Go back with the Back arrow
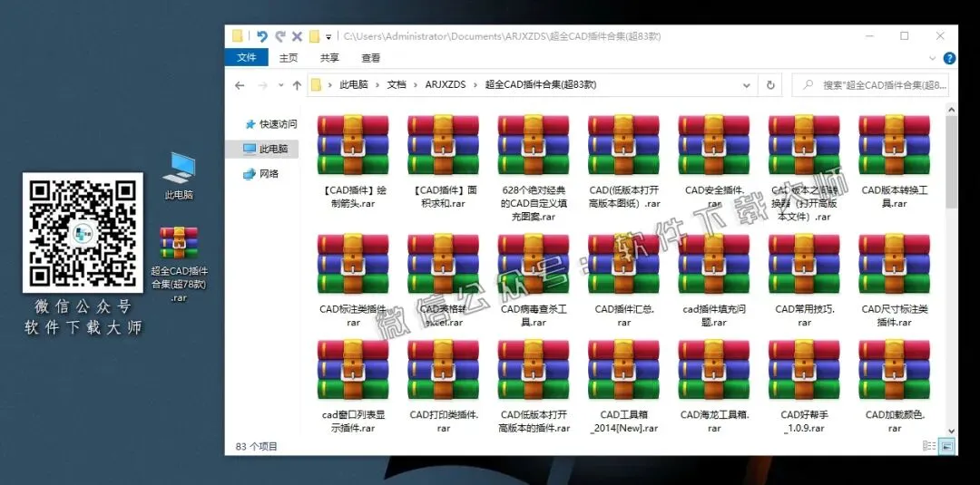Viewport: 980px width, 485px height. tap(240, 85)
